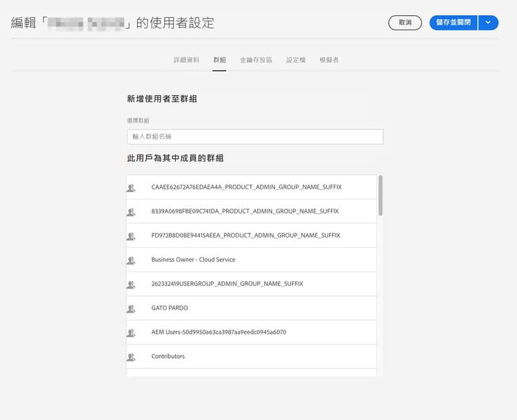The height and width of the screenshot is (420, 517).
Task: Click group icon beside Contributors
Action: click(x=131, y=357)
